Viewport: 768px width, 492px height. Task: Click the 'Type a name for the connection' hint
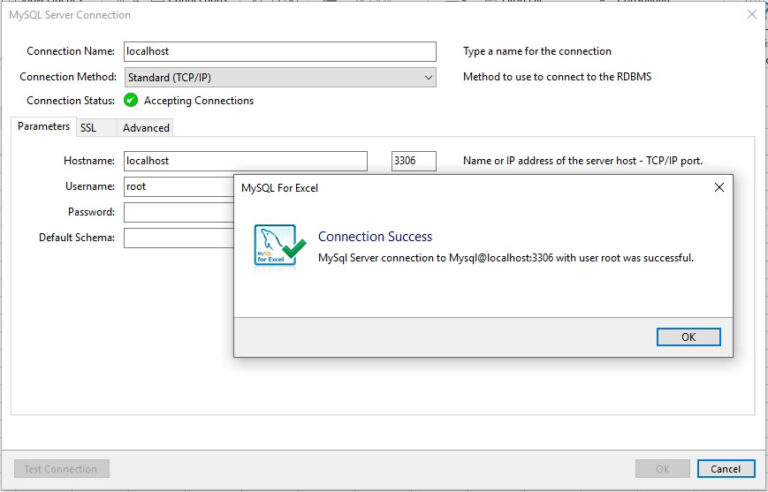(x=537, y=51)
